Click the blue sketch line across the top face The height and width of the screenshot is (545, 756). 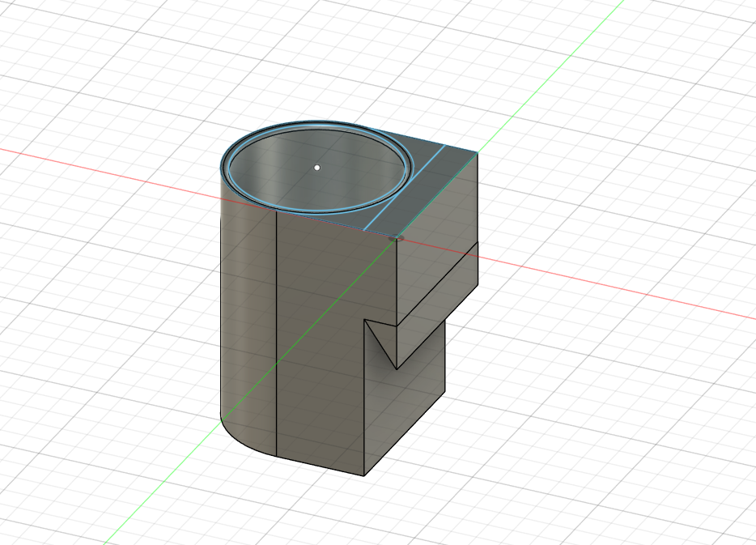tap(404, 188)
